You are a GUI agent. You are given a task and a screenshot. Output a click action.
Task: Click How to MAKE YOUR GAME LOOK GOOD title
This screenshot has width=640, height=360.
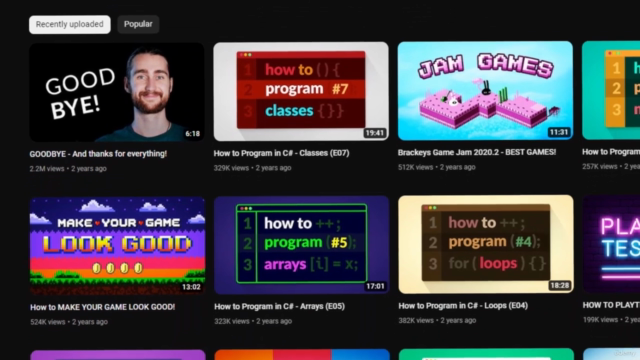(x=102, y=307)
